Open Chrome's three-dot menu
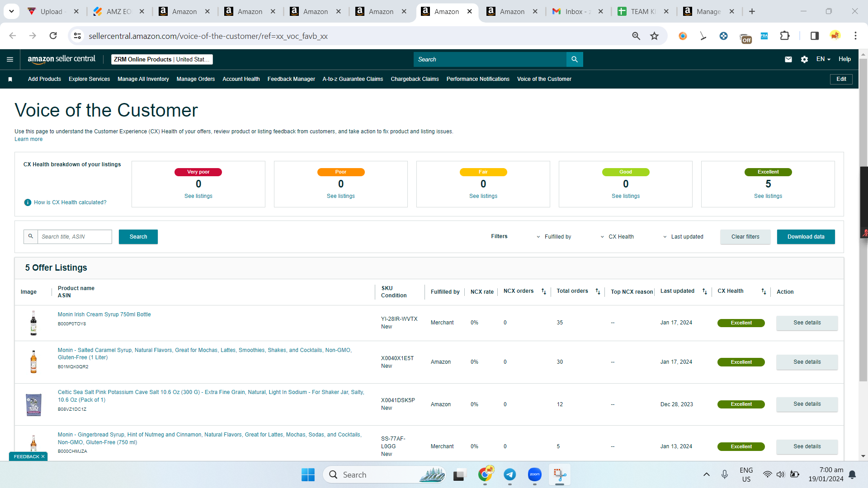 [x=855, y=36]
